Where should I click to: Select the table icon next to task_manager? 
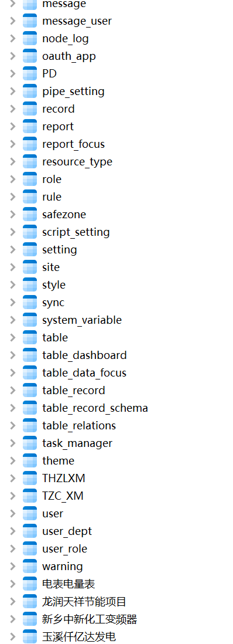30,443
